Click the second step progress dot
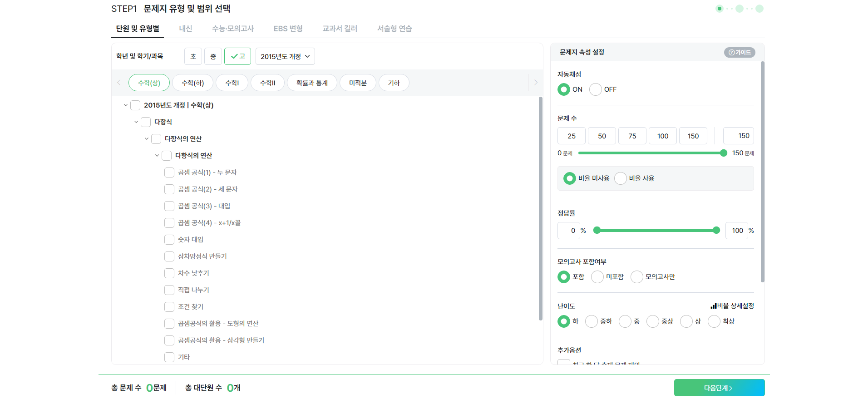 tap(739, 9)
